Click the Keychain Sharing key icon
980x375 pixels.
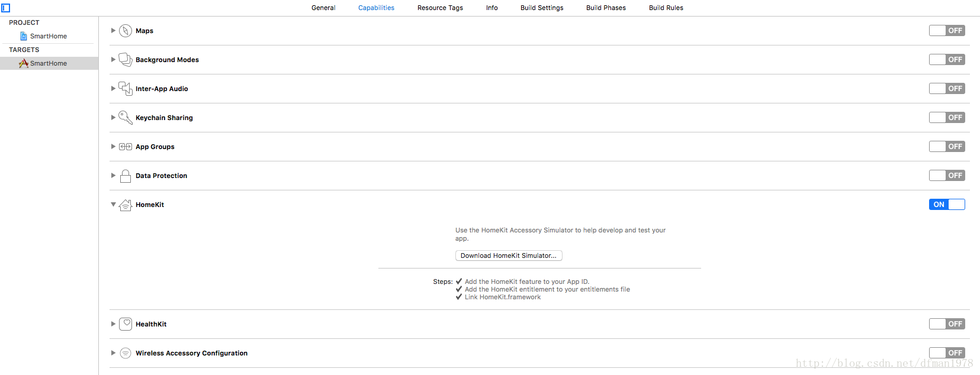pyautogui.click(x=126, y=118)
